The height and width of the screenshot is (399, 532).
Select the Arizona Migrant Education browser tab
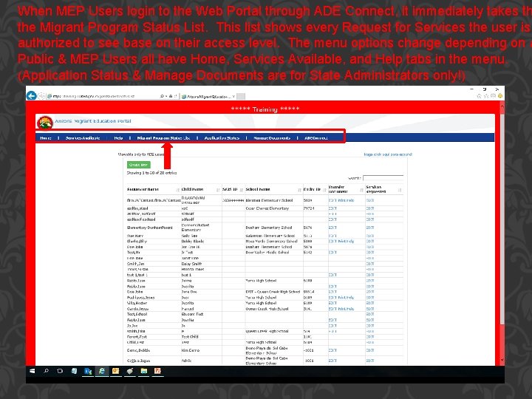click(x=208, y=97)
